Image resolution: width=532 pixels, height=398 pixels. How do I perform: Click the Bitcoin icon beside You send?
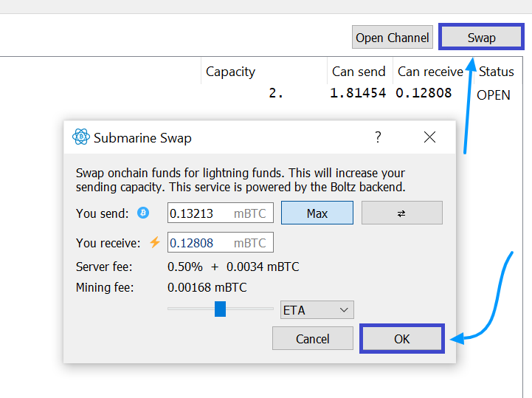pyautogui.click(x=143, y=213)
